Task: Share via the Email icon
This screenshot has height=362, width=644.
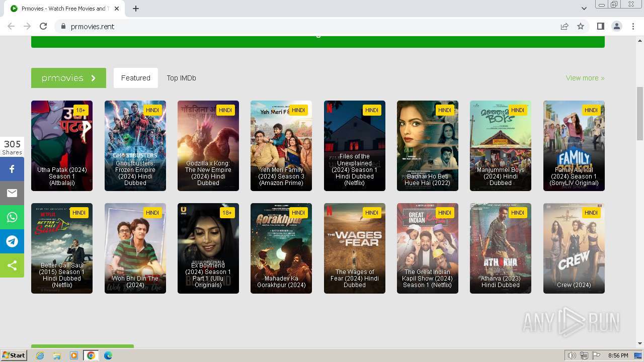Action: (x=12, y=193)
